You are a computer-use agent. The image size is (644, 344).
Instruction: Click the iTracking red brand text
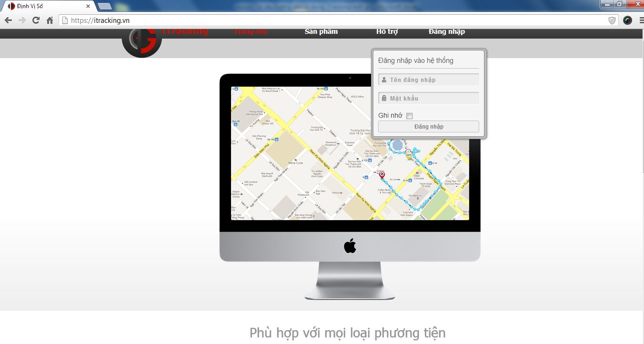185,32
